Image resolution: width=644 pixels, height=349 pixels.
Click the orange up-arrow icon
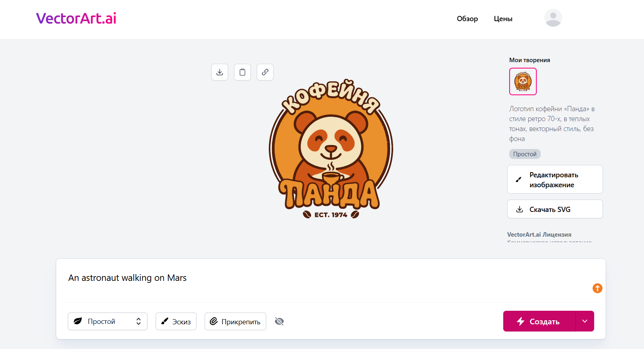[x=597, y=288]
